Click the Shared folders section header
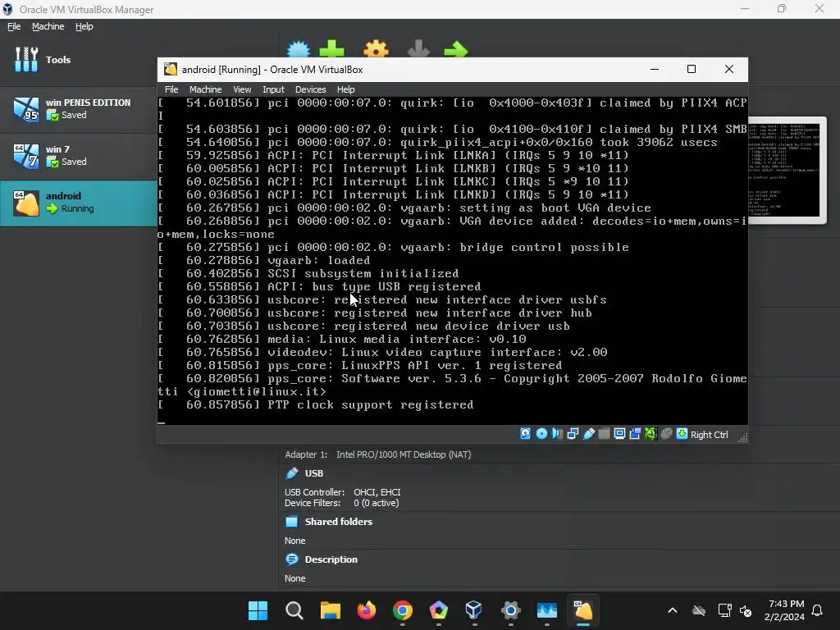Screen dimensions: 840x630 (339, 522)
